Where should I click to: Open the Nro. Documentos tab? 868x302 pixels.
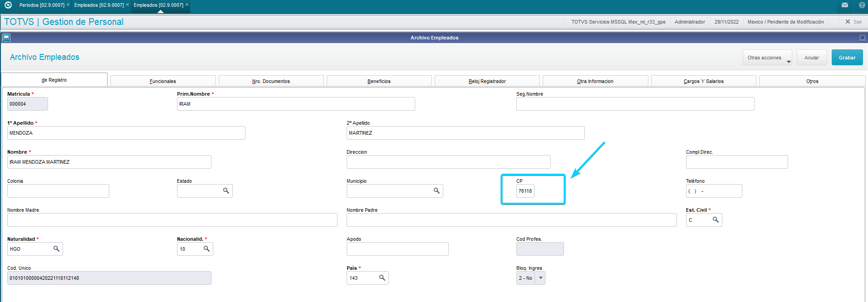[x=271, y=81]
